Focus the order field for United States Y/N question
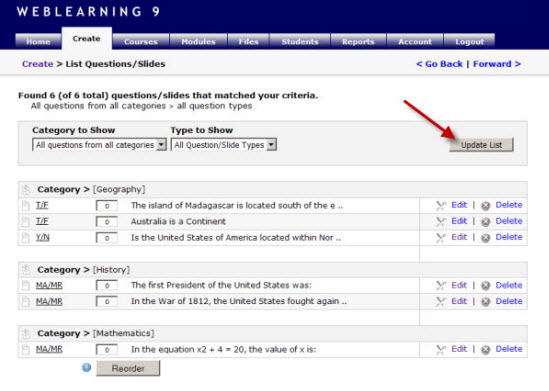Image resolution: width=549 pixels, height=391 pixels. [106, 238]
